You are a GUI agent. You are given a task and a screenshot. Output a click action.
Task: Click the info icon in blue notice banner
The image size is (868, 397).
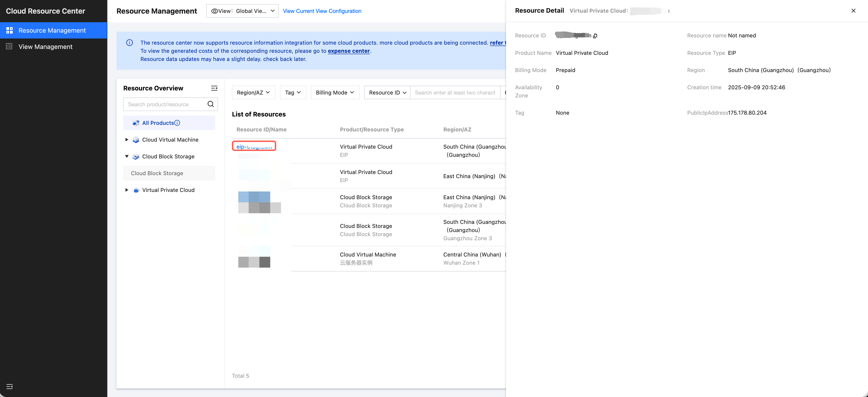click(x=129, y=43)
